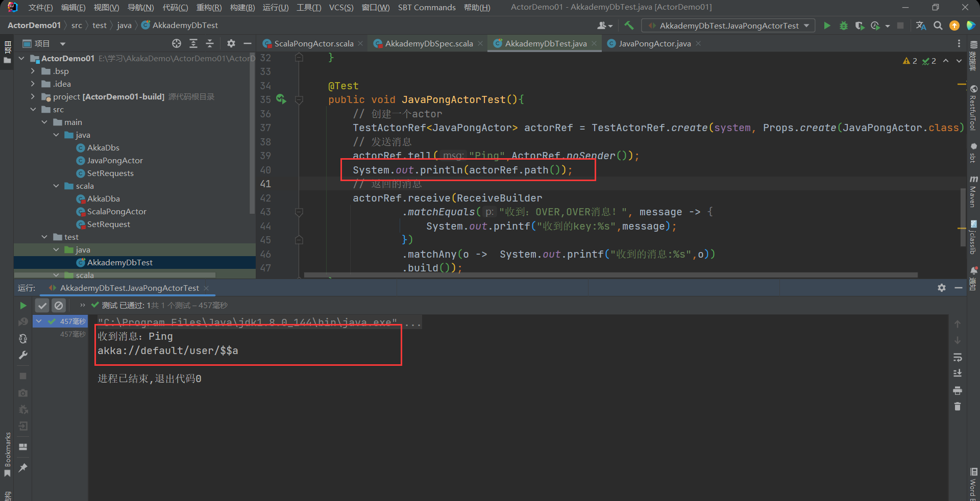The width and height of the screenshot is (980, 501).
Task: Run the AkkademyDbTest.JavaPongActorTest configuration
Action: coord(827,26)
